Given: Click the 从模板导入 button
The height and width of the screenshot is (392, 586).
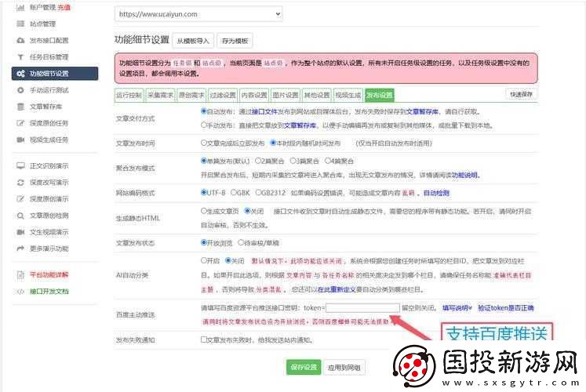Looking at the screenshot, I should [x=193, y=41].
